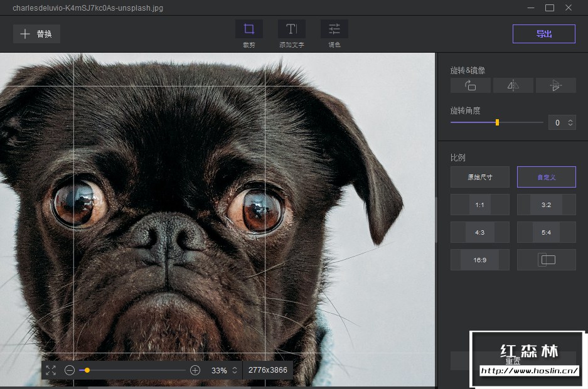Rotate the image 90 degrees
588x389 pixels.
tap(470, 85)
